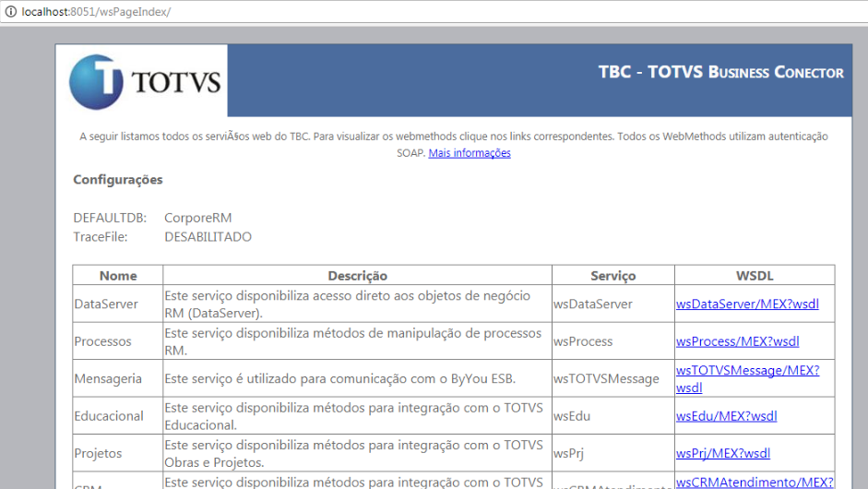
Task: Click the site info icon in address bar
Action: (10, 11)
